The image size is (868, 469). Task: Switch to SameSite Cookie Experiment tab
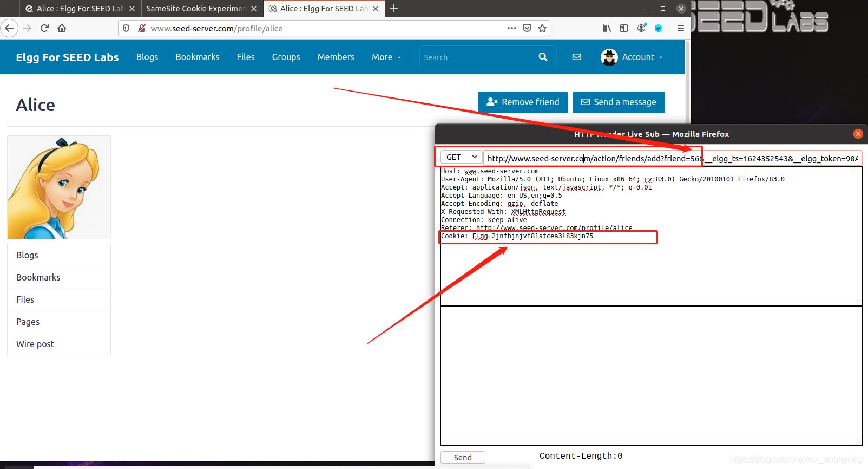tap(196, 9)
